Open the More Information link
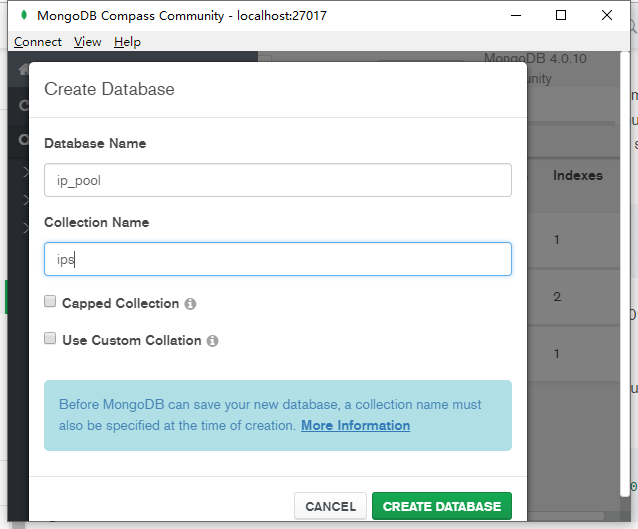Image resolution: width=638 pixels, height=529 pixels. 356,426
